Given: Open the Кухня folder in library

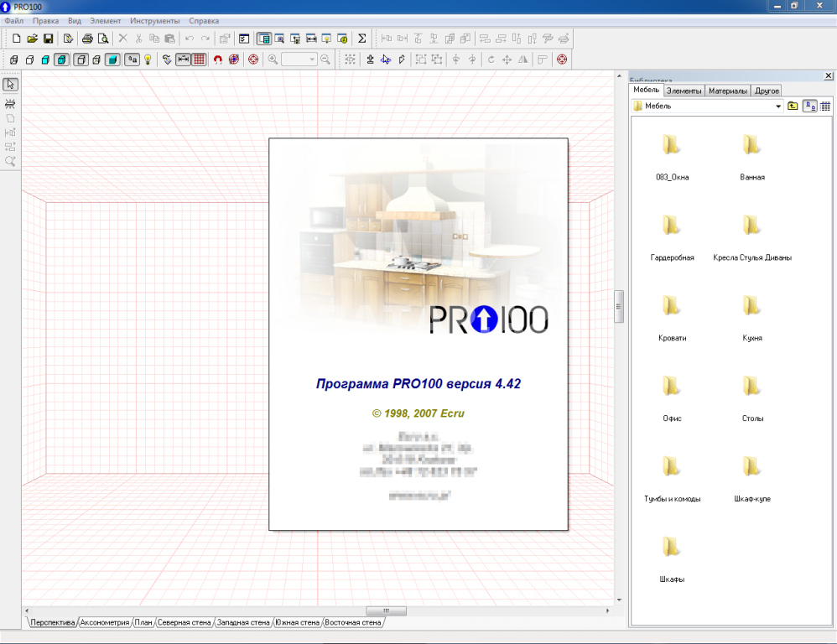Looking at the screenshot, I should pyautogui.click(x=752, y=318).
